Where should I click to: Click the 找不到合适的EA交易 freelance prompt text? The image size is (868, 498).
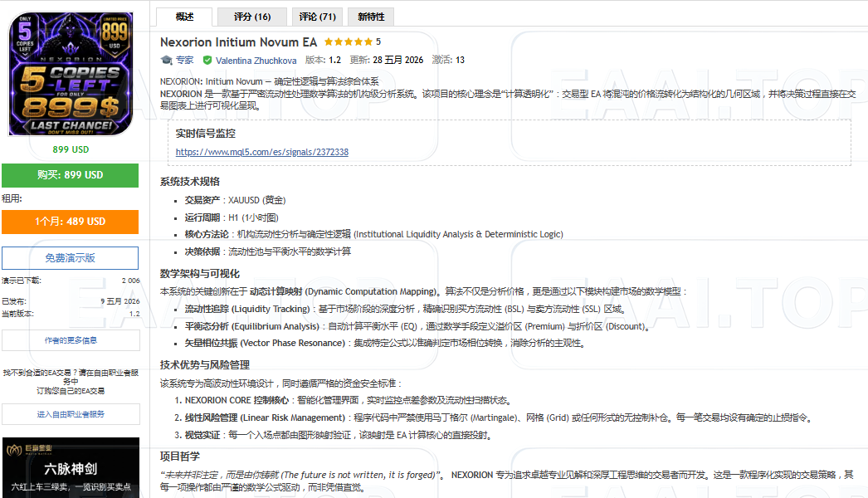click(x=71, y=382)
